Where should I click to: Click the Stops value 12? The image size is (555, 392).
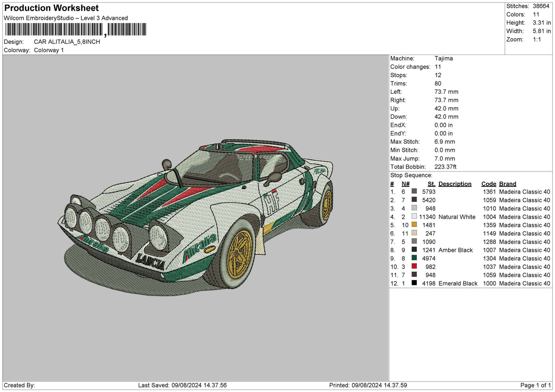click(438, 75)
